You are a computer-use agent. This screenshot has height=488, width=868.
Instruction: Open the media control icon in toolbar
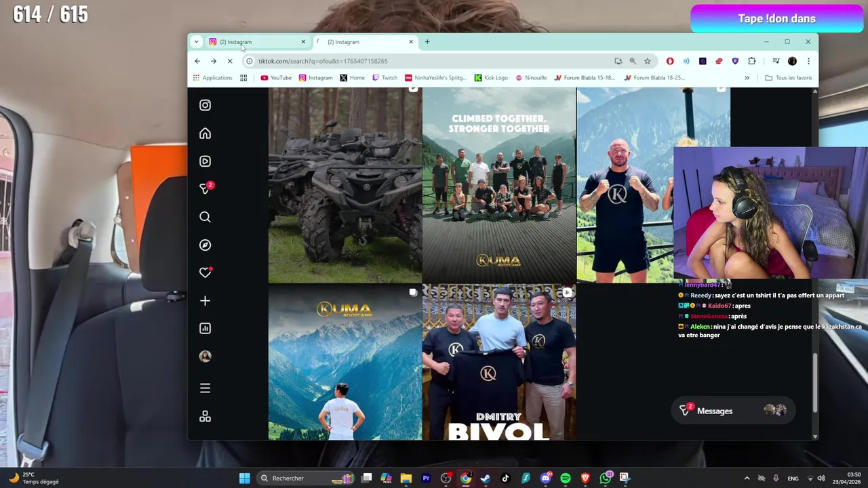(776, 61)
